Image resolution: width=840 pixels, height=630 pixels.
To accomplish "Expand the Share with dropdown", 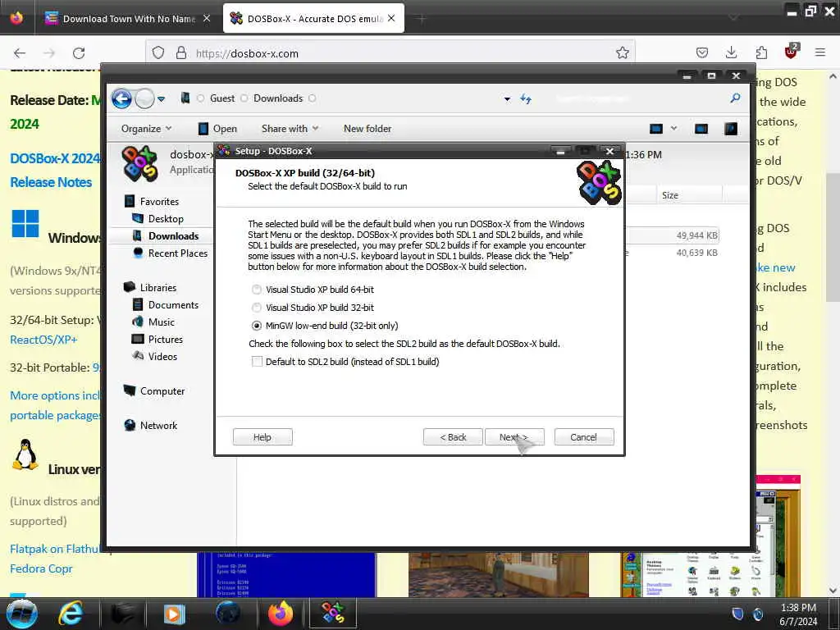I will [x=290, y=129].
